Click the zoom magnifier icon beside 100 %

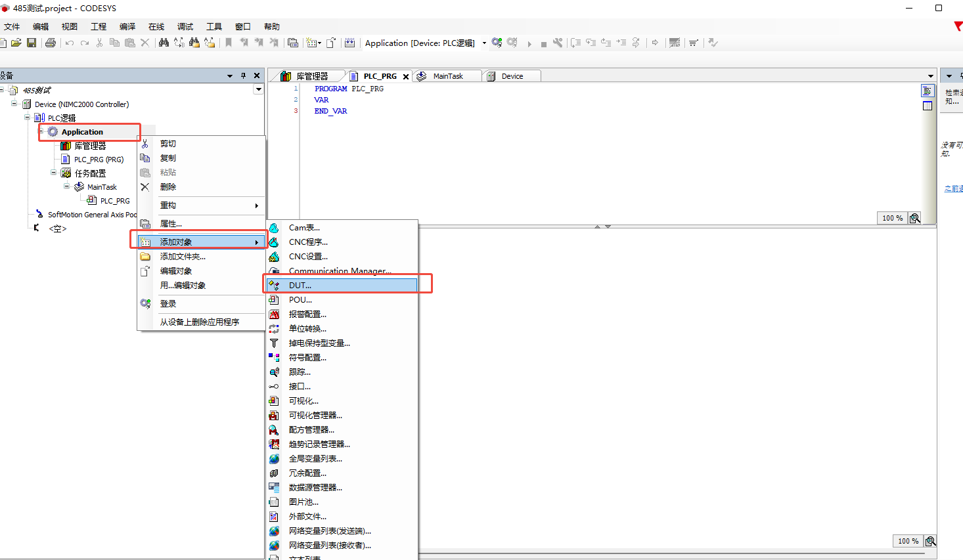[x=915, y=218]
